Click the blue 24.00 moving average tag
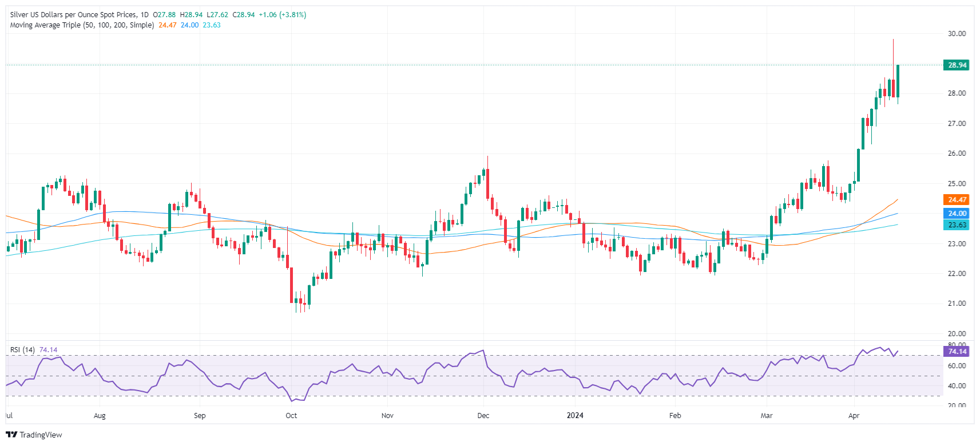Image resolution: width=980 pixels, height=445 pixels. pos(957,214)
